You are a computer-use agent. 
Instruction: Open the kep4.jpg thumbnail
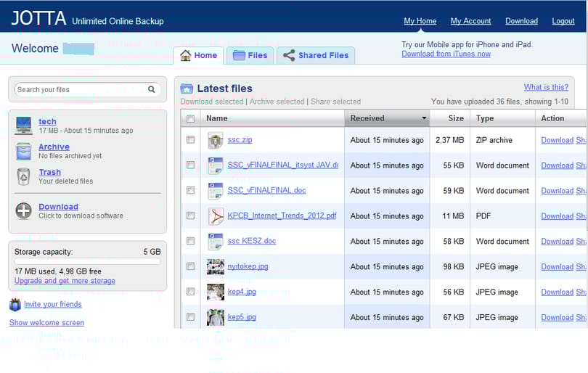coord(216,292)
